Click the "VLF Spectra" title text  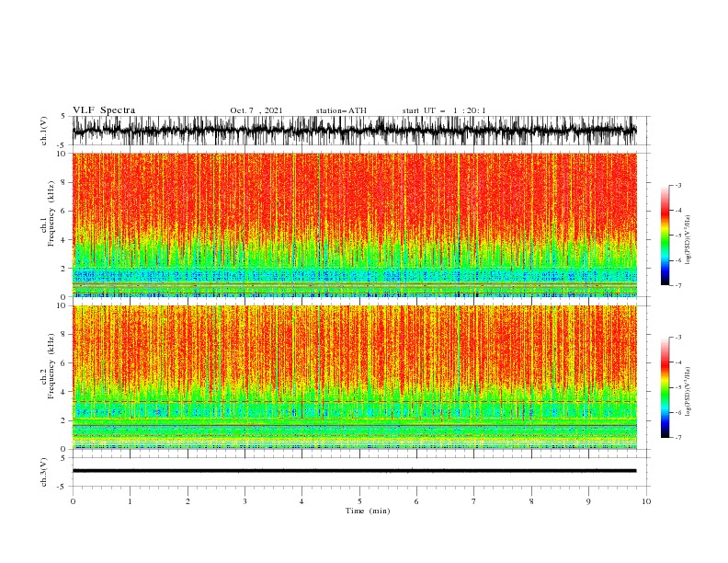click(104, 110)
